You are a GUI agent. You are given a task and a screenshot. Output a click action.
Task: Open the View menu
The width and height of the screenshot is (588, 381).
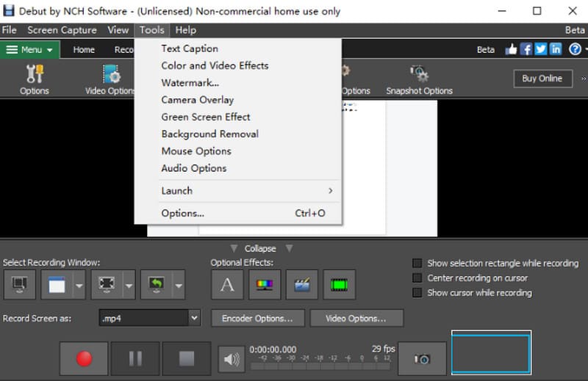pos(118,30)
